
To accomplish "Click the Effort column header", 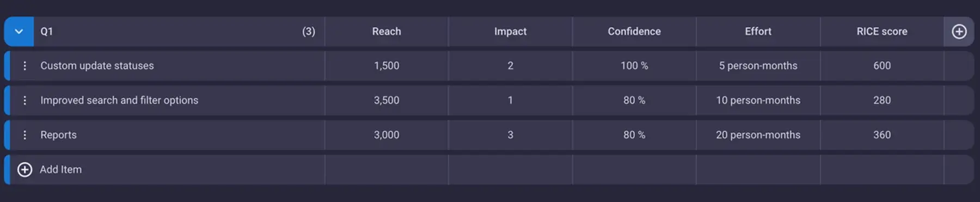I will point(758,32).
